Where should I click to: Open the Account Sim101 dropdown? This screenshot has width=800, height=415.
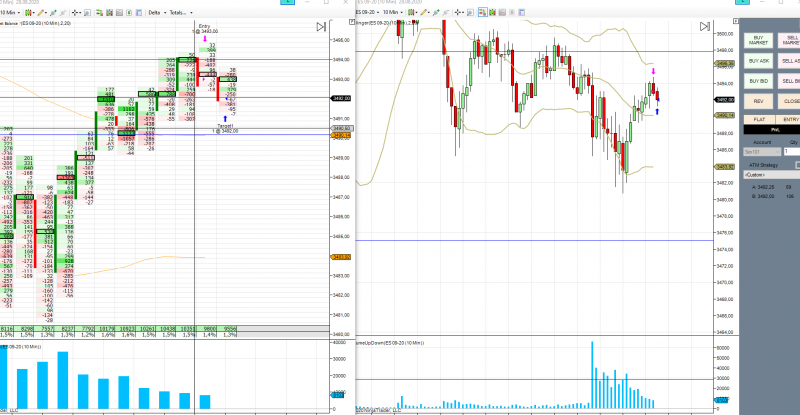pos(762,152)
